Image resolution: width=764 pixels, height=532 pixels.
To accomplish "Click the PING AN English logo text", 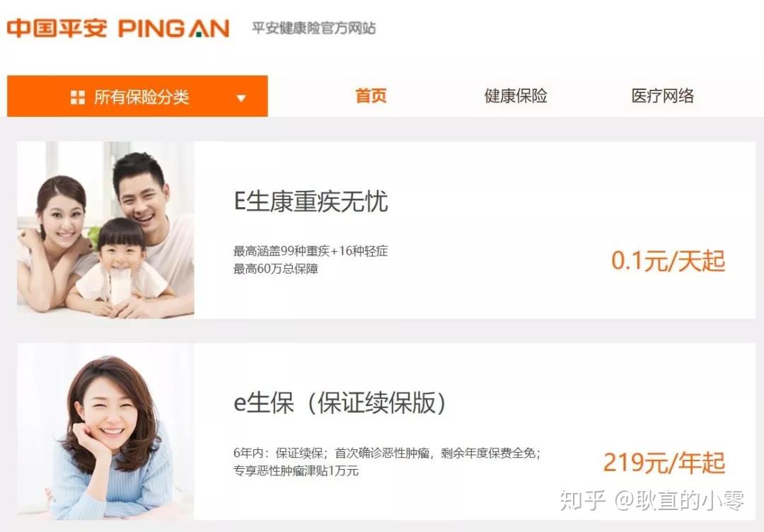I will [x=174, y=28].
